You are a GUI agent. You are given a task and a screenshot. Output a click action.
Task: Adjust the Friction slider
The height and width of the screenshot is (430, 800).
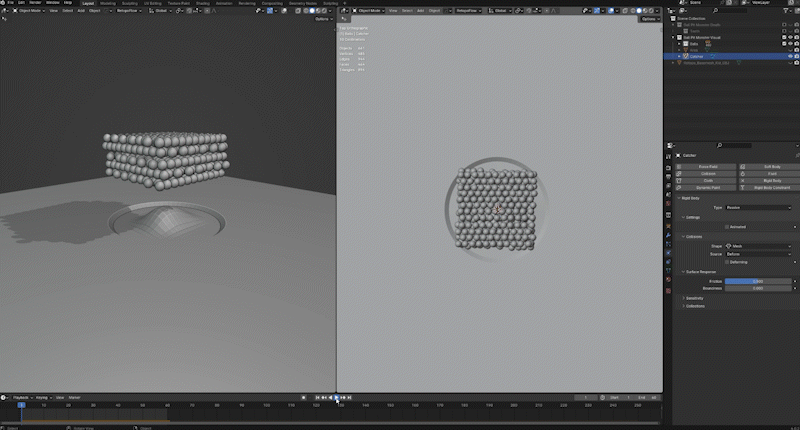757,281
